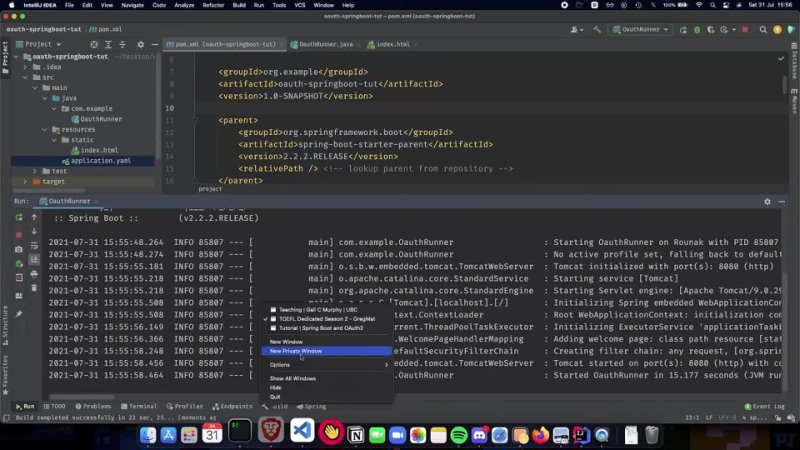Open Visual Studio Code in Dock
Viewport: 800px width, 450px height.
coord(302,430)
